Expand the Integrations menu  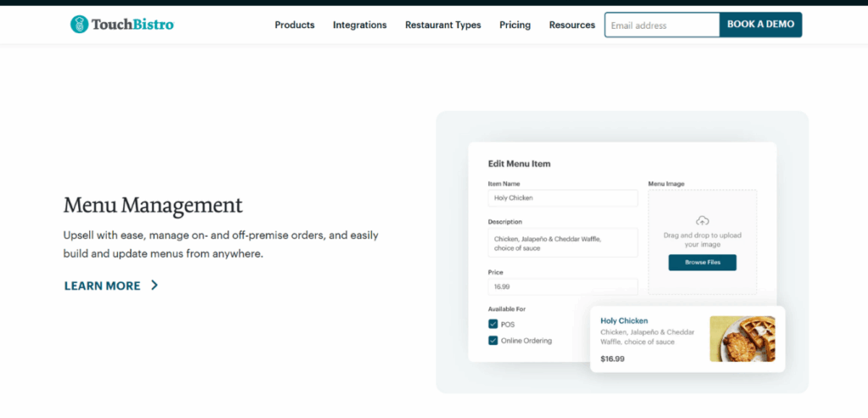tap(359, 25)
